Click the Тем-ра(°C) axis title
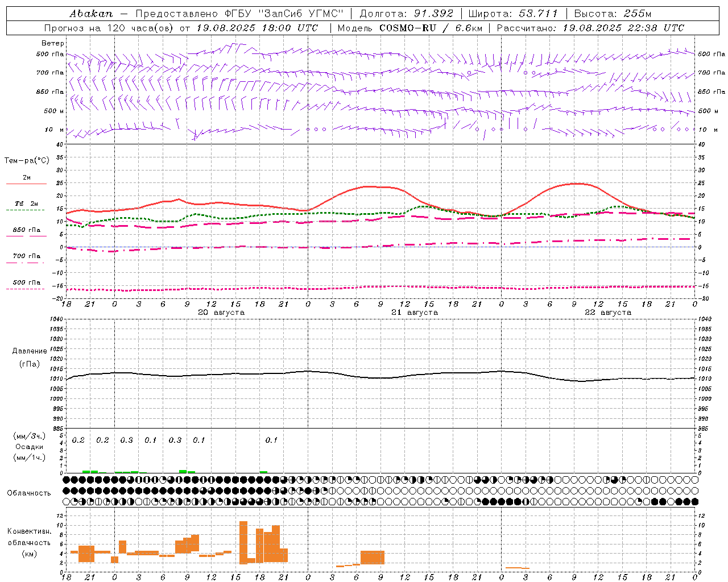This screenshot has width=728, height=582. point(27,161)
